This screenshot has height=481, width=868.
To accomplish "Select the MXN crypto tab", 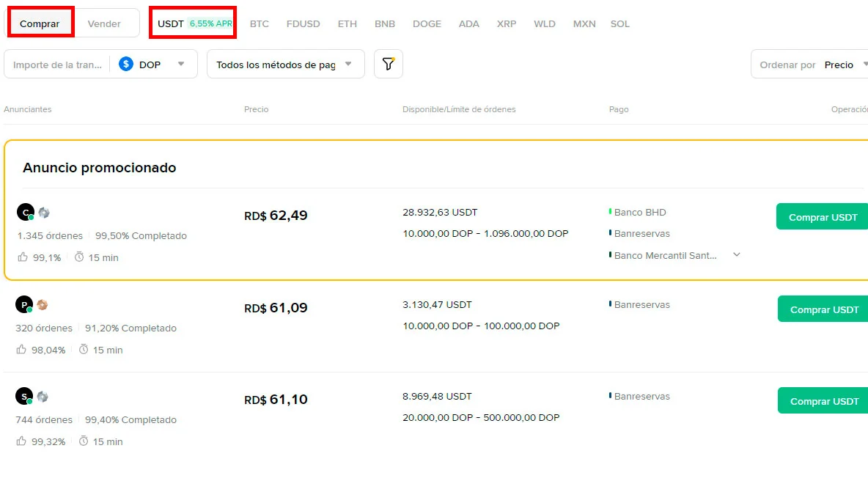I will point(584,23).
